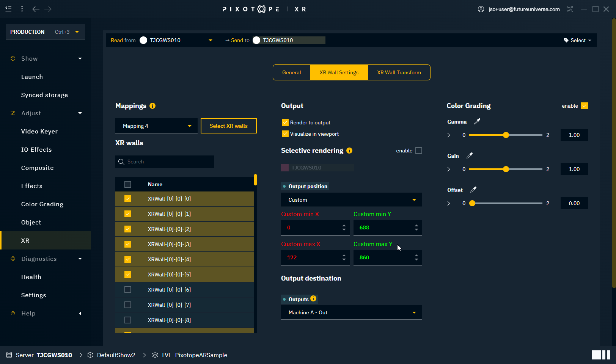The height and width of the screenshot is (364, 616).
Task: Expand the Machine A - Out outputs dropdown
Action: 351,312
